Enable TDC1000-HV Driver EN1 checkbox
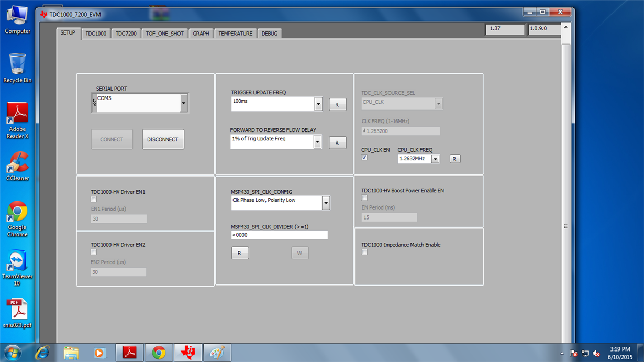This screenshot has height=362, width=644. coord(94,199)
